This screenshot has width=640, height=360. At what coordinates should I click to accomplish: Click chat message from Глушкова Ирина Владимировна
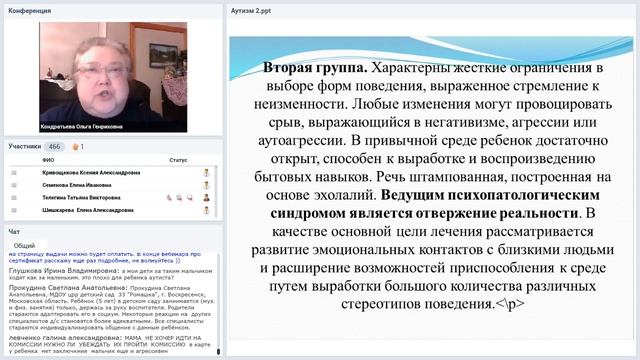[111, 274]
